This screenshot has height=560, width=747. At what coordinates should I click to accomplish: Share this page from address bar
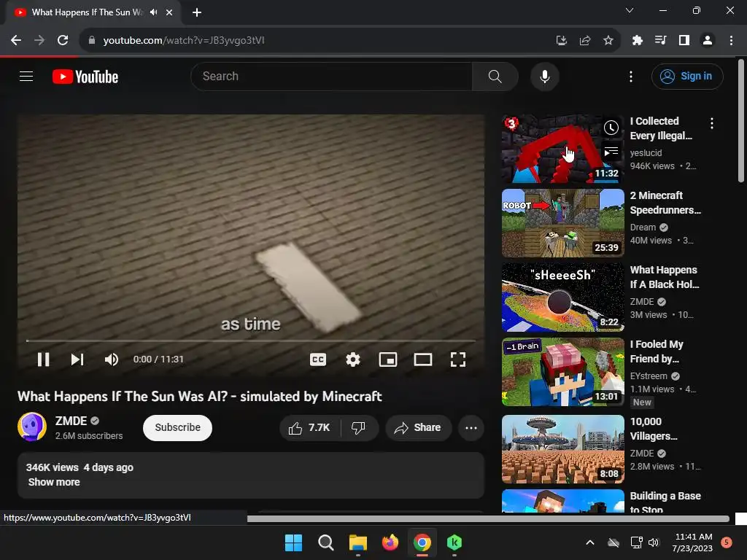click(585, 41)
